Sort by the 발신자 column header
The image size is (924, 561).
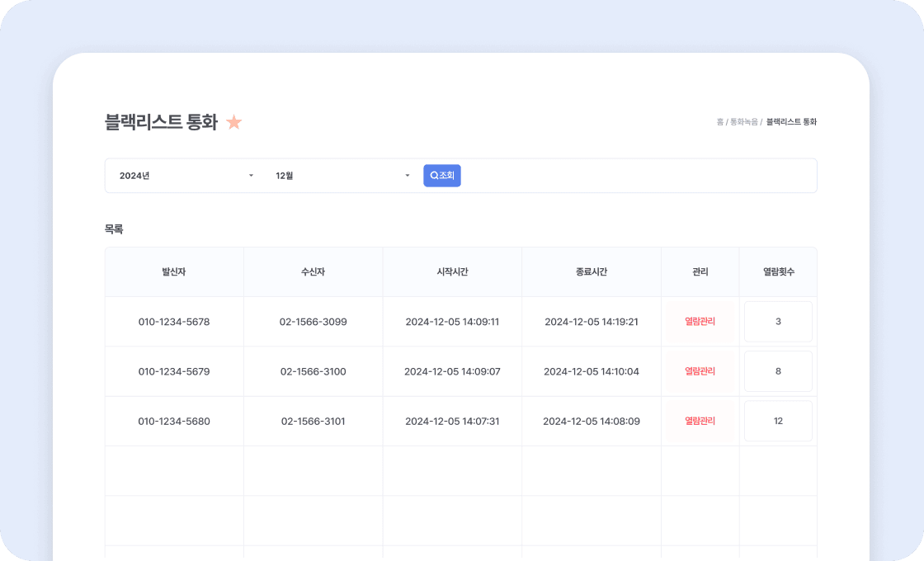tap(174, 272)
